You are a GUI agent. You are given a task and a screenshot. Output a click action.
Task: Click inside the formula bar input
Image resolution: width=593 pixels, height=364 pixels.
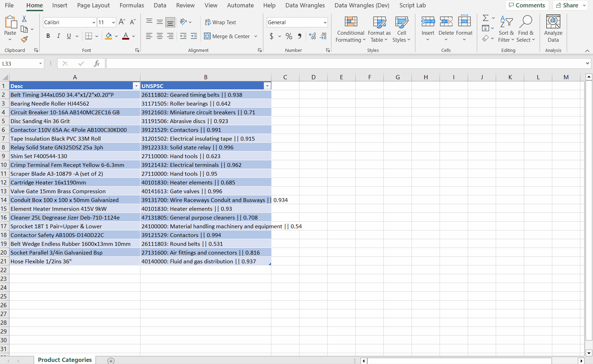pyautogui.click(x=345, y=63)
